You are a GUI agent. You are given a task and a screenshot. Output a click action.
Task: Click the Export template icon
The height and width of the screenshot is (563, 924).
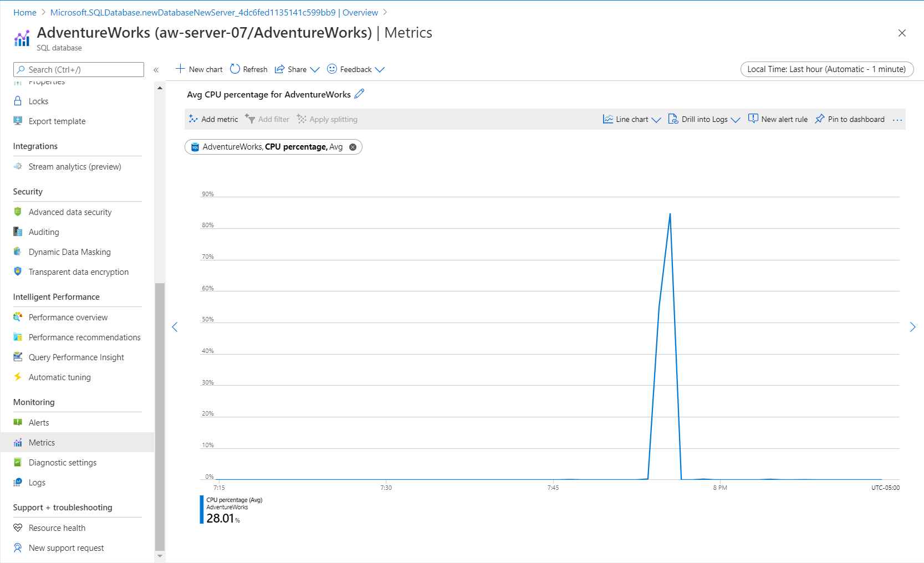tap(18, 121)
